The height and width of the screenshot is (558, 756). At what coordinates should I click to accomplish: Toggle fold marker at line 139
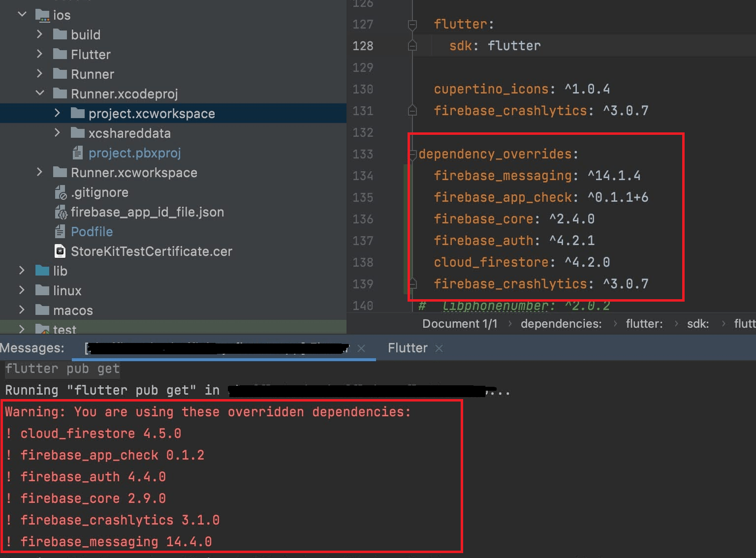[x=413, y=284]
